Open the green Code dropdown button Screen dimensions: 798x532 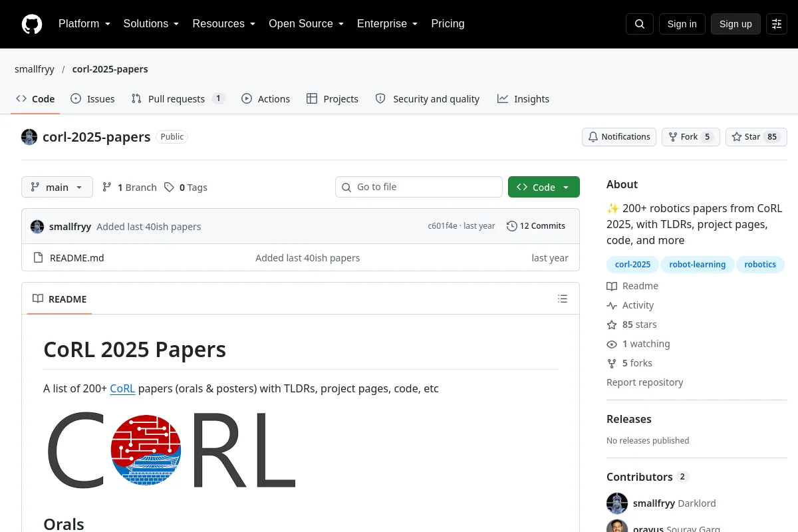[x=544, y=187]
